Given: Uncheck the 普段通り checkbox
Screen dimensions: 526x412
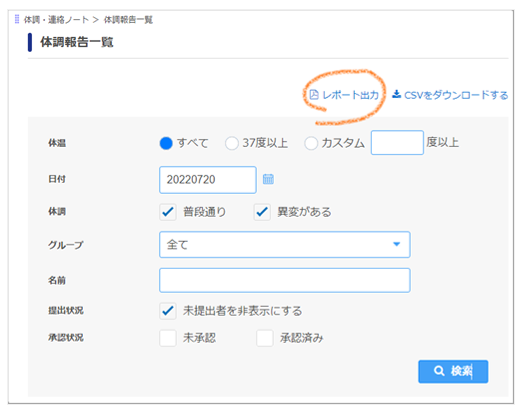Looking at the screenshot, I should [168, 212].
